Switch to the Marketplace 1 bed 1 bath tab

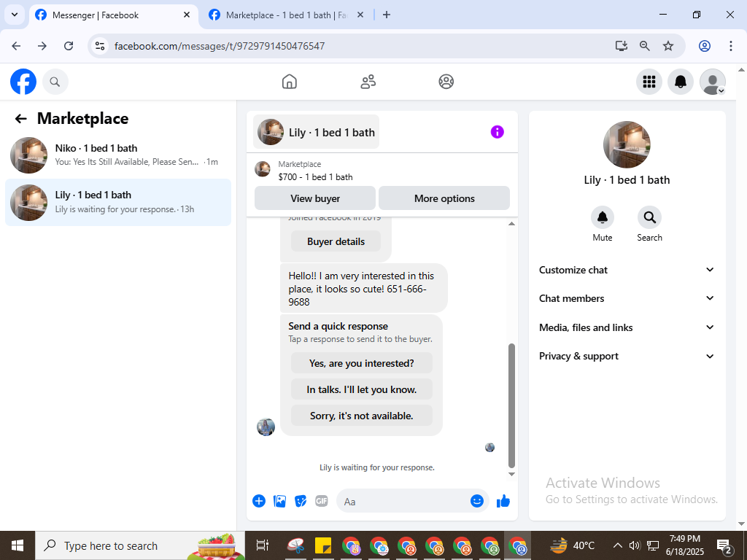pyautogui.click(x=286, y=15)
